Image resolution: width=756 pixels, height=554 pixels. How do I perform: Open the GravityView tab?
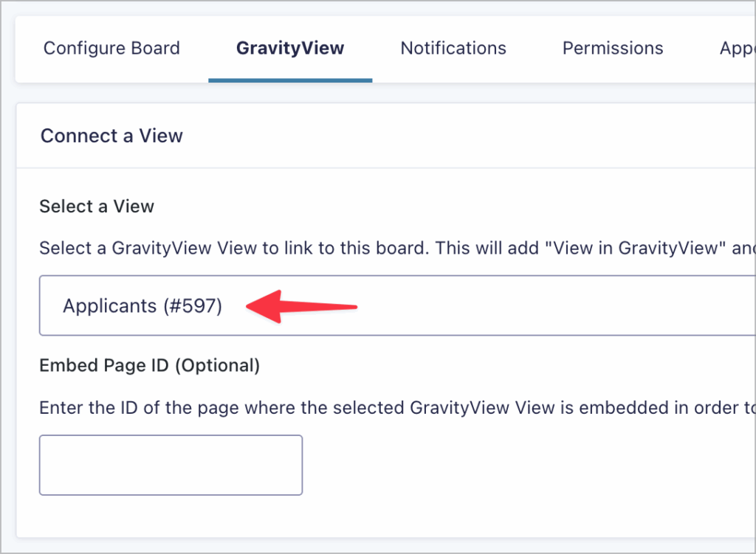coord(289,48)
